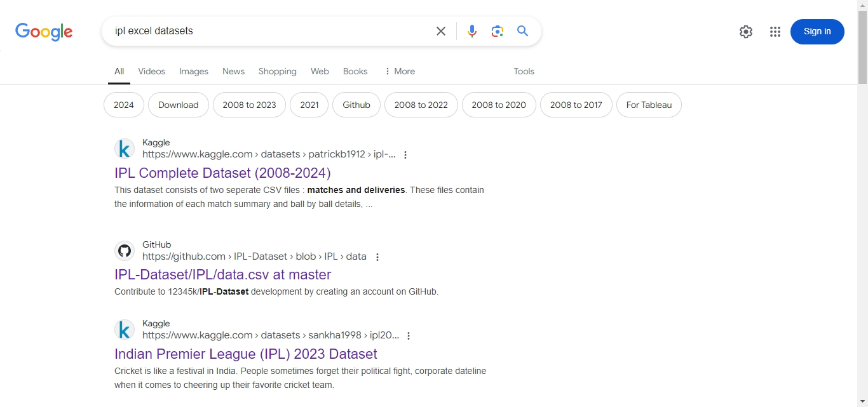The image size is (868, 407).
Task: Click the scrollbar down arrow
Action: point(862,401)
